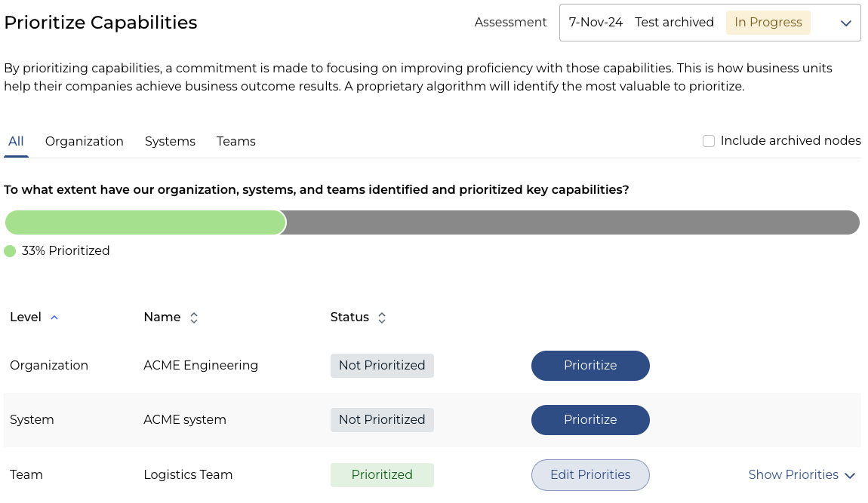The width and height of the screenshot is (868, 503).
Task: Click the gray unprioritized progress bar portion
Action: click(x=572, y=222)
